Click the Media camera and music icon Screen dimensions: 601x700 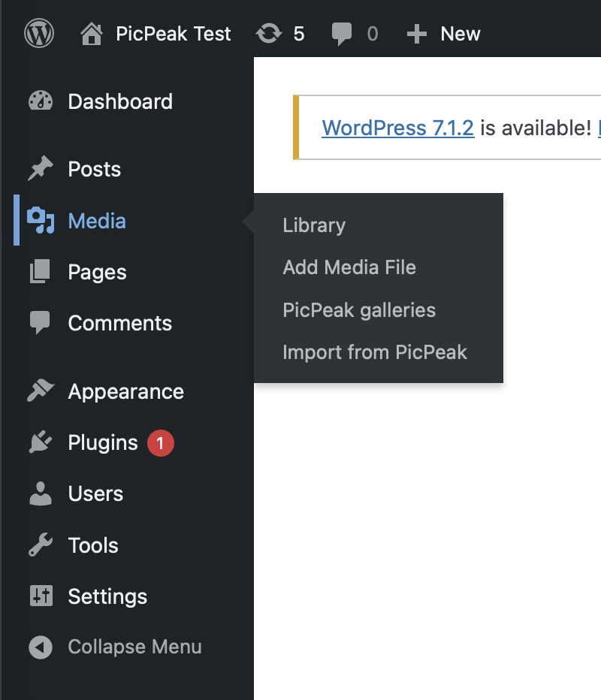[x=41, y=221]
